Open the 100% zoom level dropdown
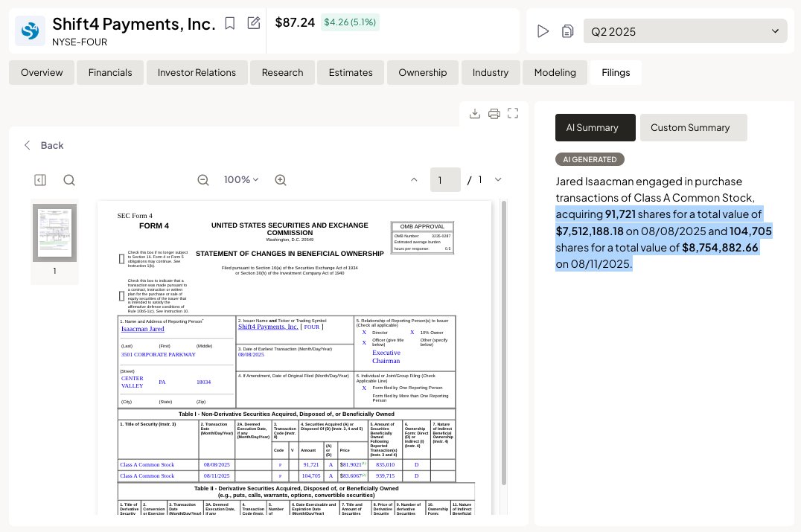Screen dimensions: 801x532 pos(241,180)
